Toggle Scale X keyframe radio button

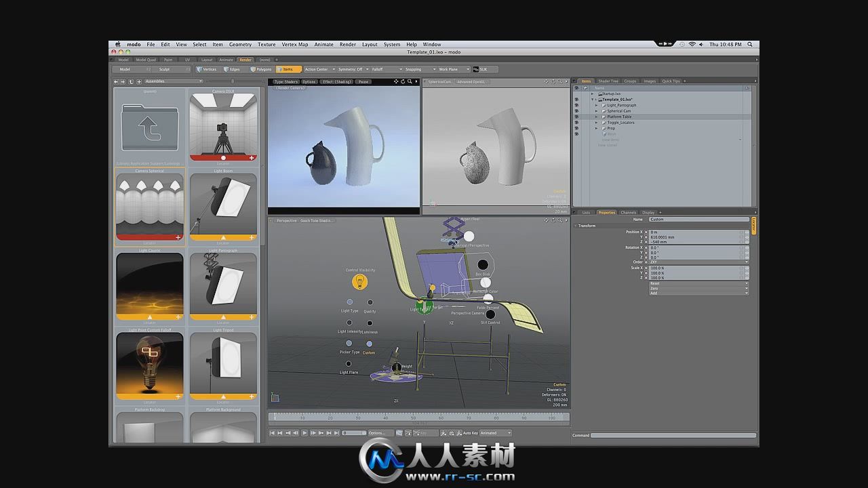pos(646,268)
